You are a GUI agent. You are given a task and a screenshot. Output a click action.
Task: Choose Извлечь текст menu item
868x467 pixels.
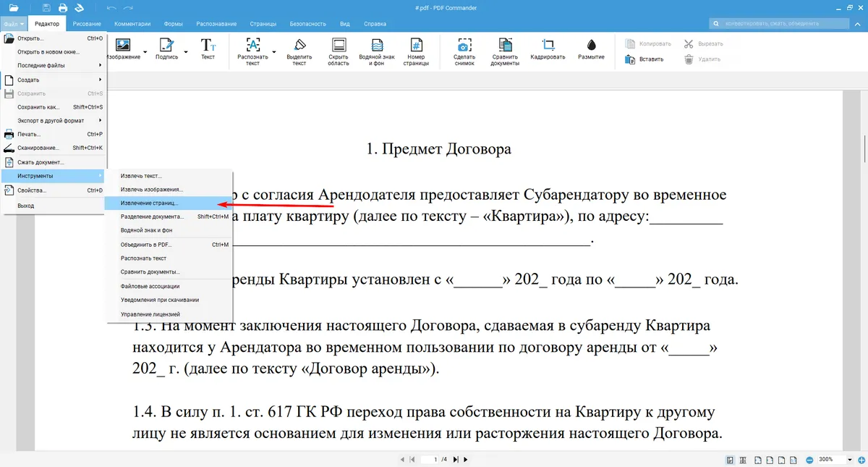169,176
